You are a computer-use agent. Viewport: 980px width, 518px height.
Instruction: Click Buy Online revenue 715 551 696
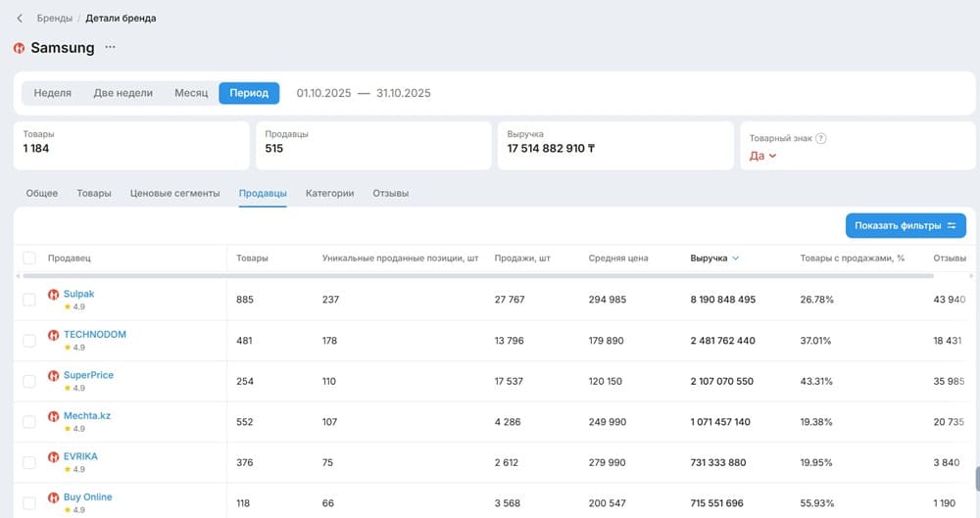717,503
